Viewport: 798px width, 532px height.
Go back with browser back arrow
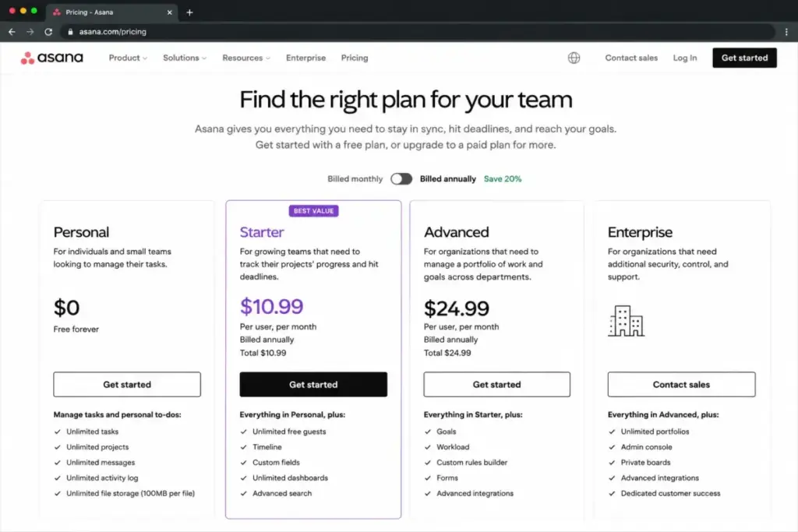[x=12, y=31]
